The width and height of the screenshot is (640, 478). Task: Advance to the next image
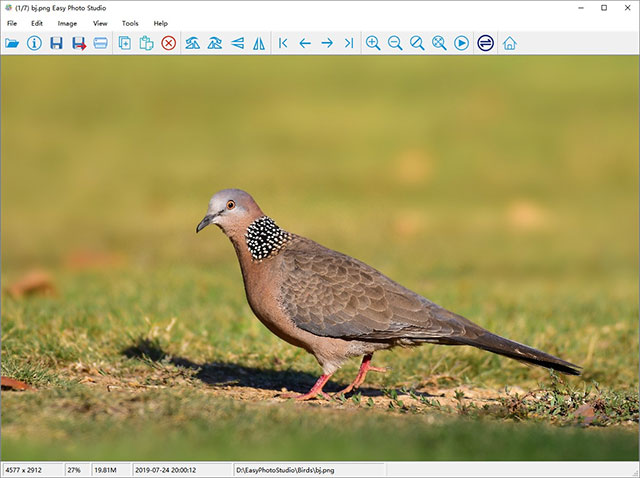click(327, 43)
